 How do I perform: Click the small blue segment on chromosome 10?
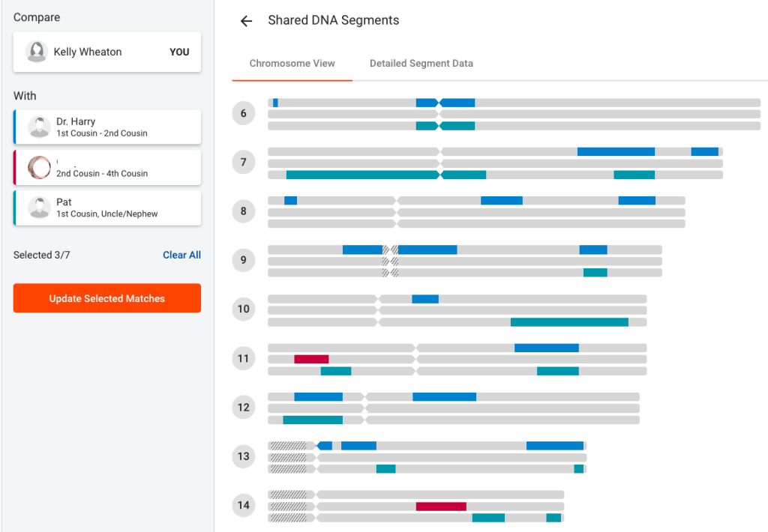tap(425, 299)
